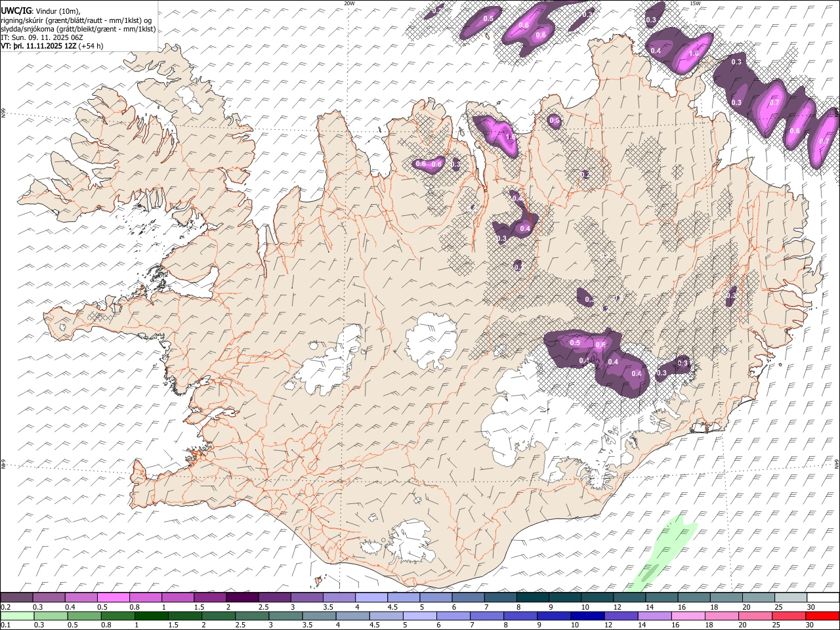Pick upper legend swatch between 3.5 and 4

[x=339, y=597]
